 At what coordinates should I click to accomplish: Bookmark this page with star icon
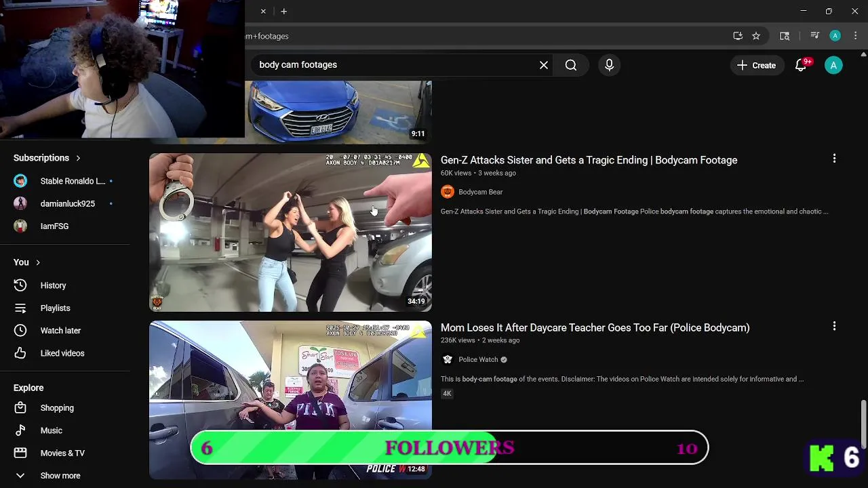[x=756, y=36]
